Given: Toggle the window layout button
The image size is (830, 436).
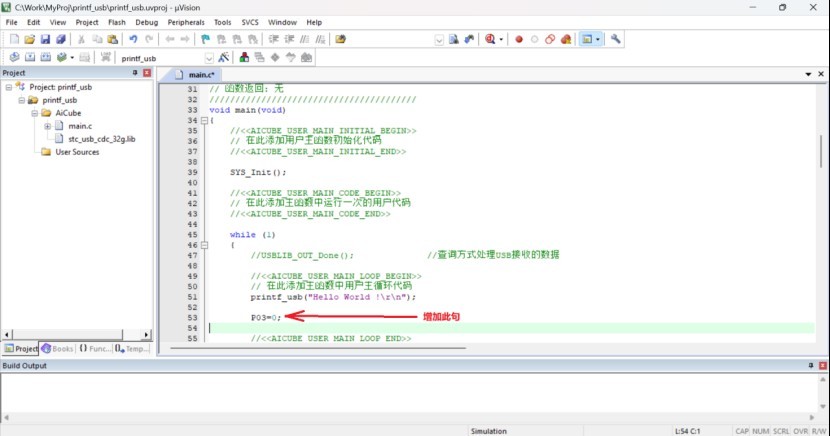Looking at the screenshot, I should pos(587,39).
